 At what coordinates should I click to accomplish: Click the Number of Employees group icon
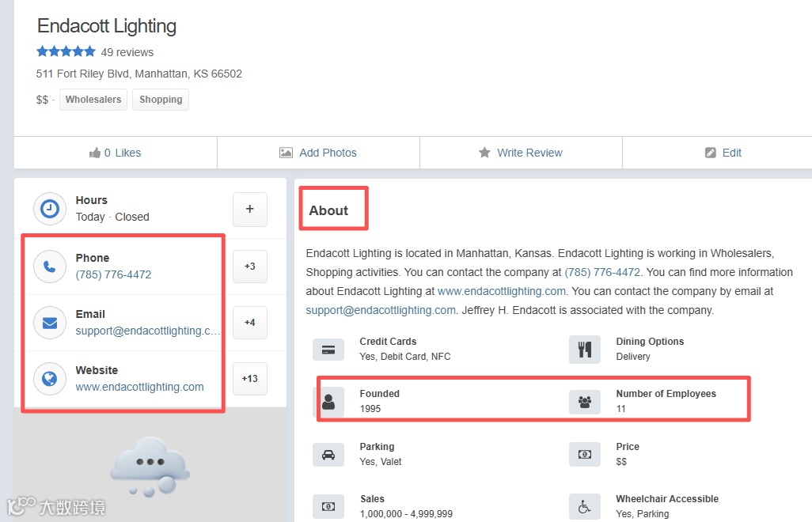[x=585, y=402]
